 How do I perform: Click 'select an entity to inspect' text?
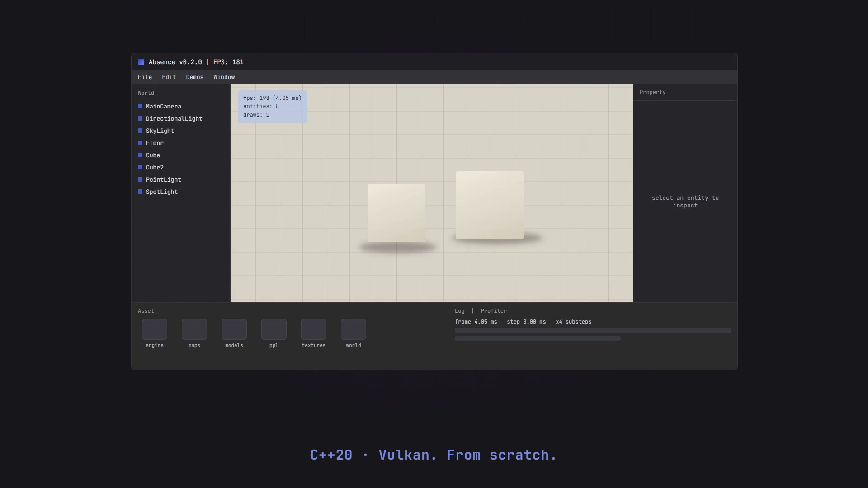(685, 202)
